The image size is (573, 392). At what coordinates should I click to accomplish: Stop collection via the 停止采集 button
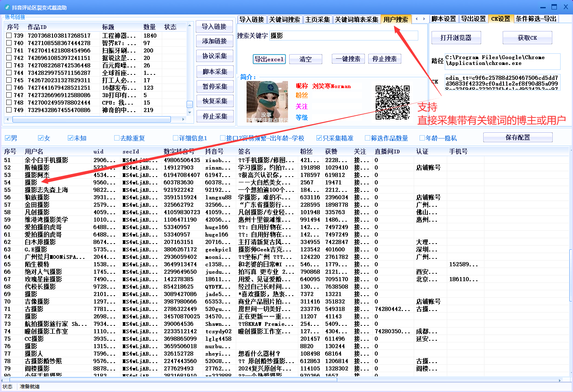215,116
